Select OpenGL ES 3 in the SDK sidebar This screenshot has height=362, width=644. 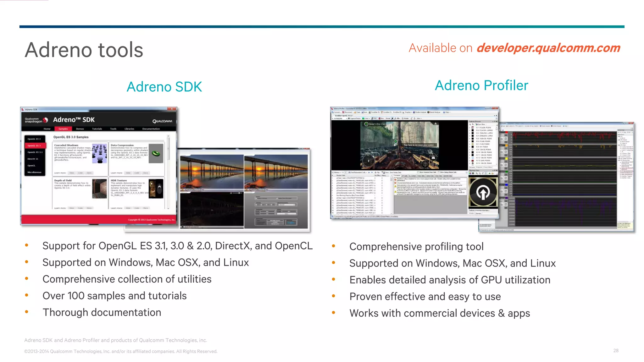(x=35, y=146)
